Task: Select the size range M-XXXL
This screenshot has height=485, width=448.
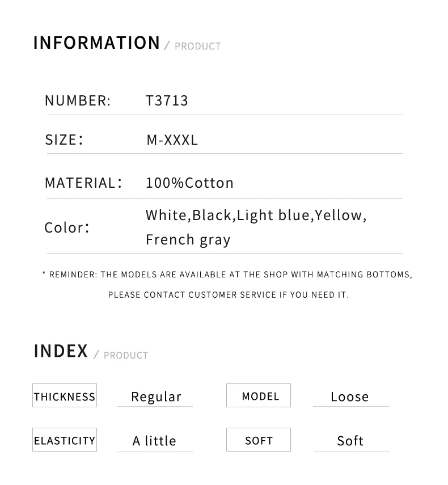Action: (172, 140)
